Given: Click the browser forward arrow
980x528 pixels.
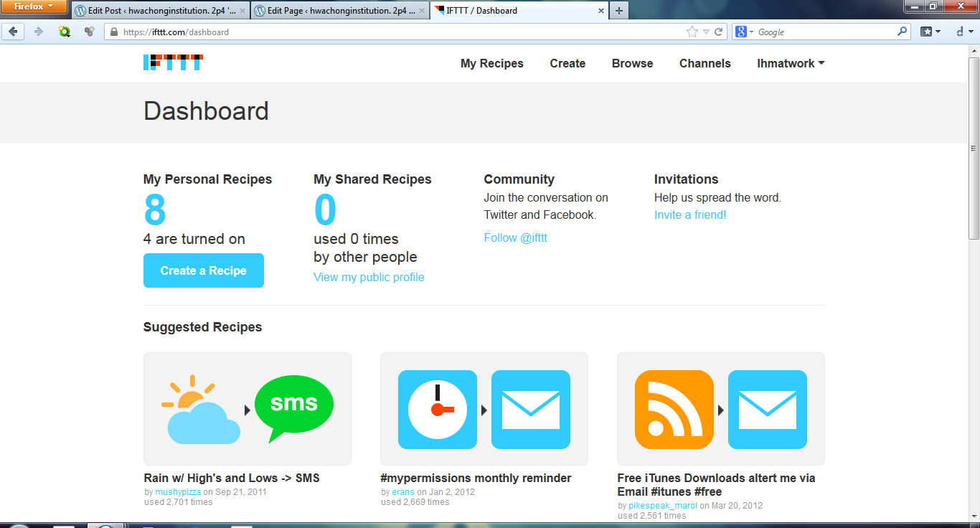Looking at the screenshot, I should 39,32.
